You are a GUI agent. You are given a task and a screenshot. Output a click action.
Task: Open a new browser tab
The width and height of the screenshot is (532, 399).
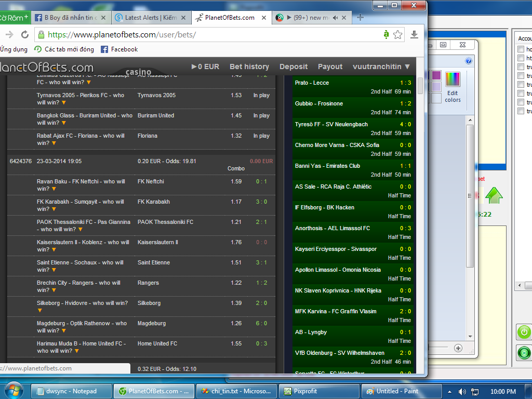click(360, 18)
